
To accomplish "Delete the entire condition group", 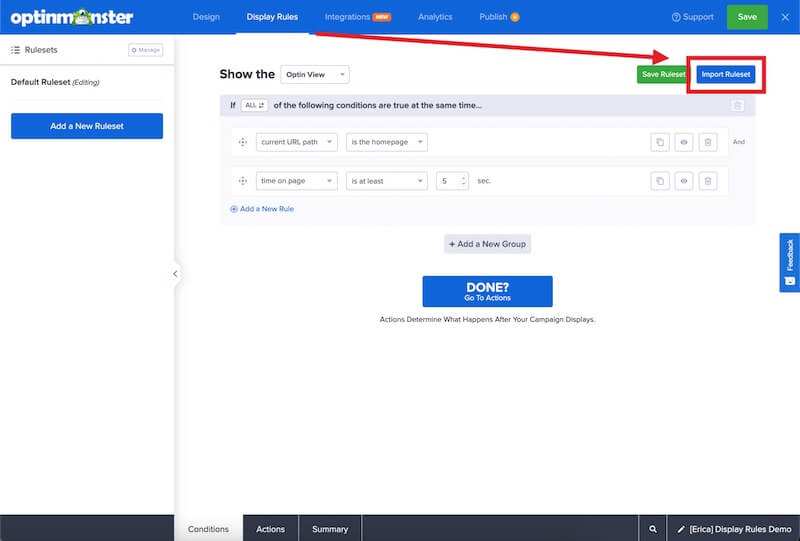I will (x=737, y=105).
